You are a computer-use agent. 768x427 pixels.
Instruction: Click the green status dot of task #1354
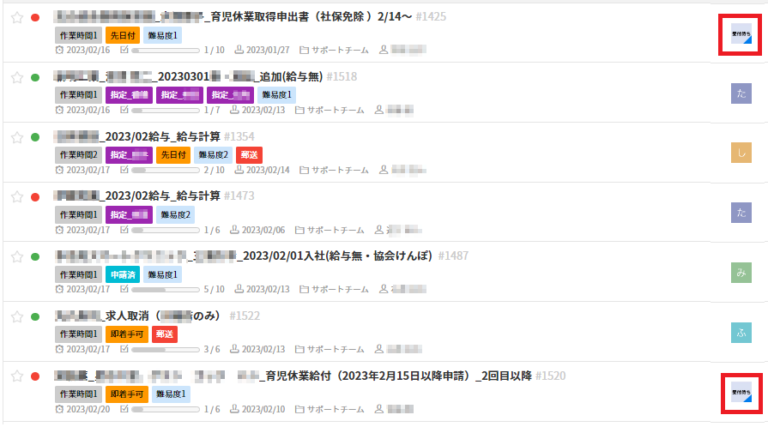35,137
